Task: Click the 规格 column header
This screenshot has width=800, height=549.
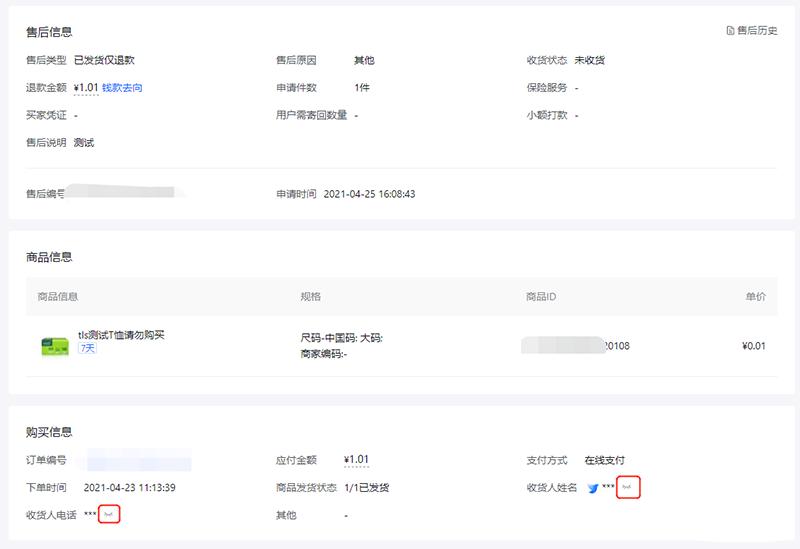Action: click(x=311, y=297)
